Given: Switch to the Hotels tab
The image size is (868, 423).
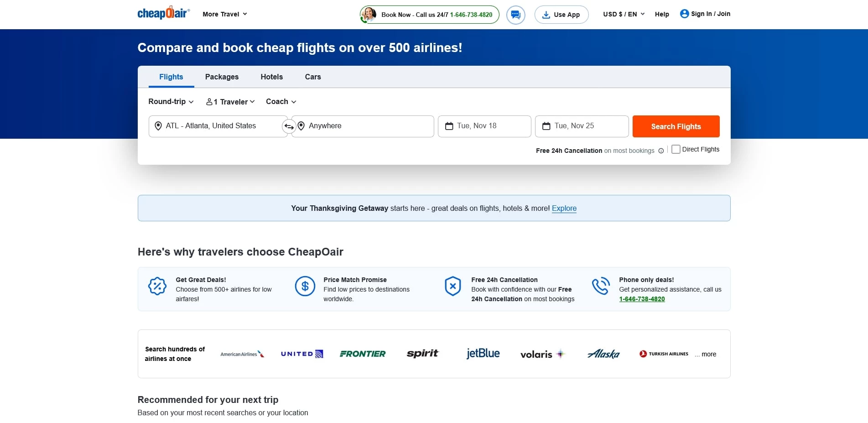Looking at the screenshot, I should click(271, 77).
